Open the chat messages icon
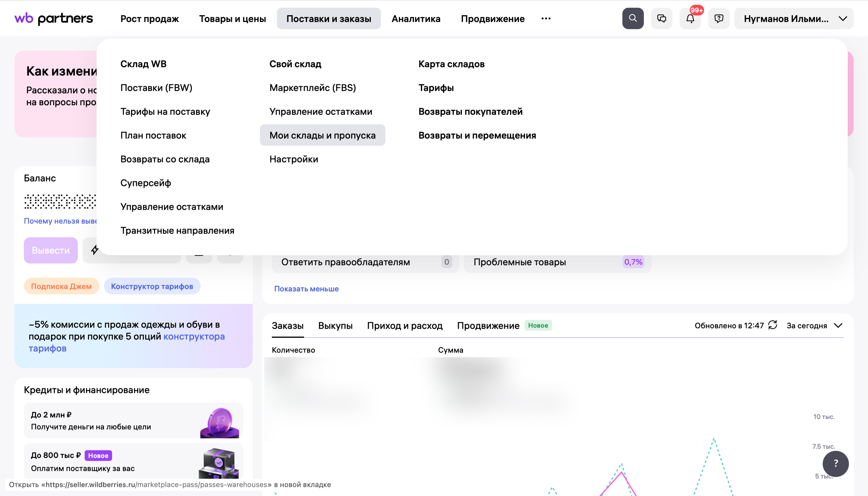Screen dimensions: 868x496 pos(661,18)
